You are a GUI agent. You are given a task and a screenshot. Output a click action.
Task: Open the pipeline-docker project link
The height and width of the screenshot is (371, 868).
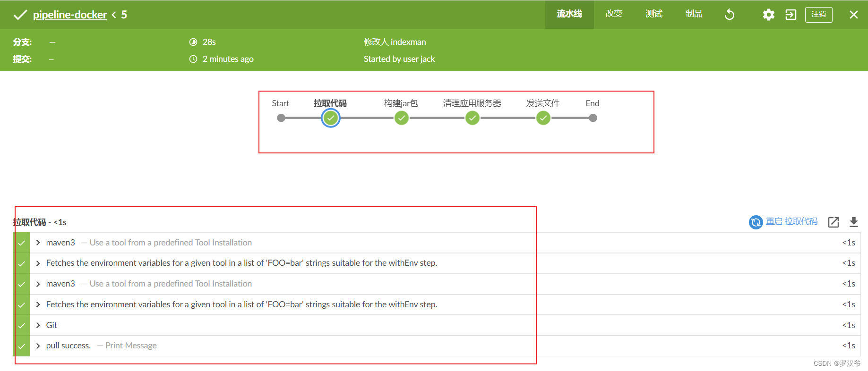(x=70, y=15)
